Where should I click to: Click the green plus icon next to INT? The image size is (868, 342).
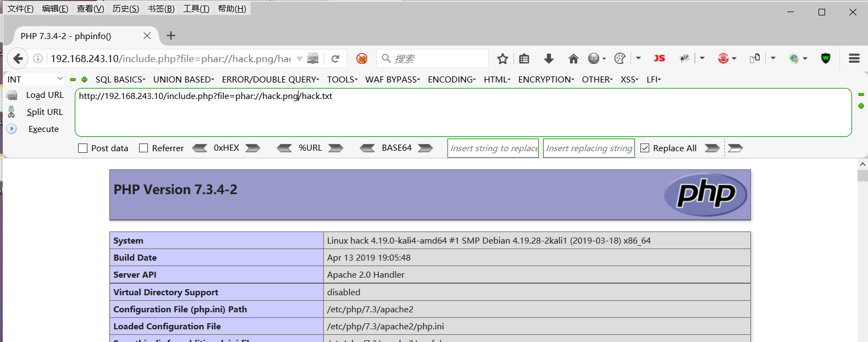(84, 80)
